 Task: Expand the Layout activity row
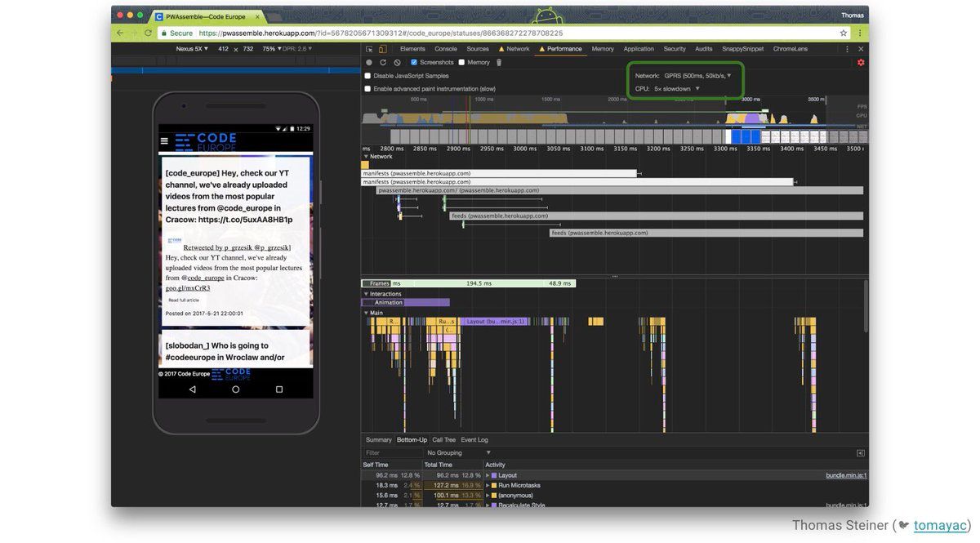pyautogui.click(x=488, y=475)
